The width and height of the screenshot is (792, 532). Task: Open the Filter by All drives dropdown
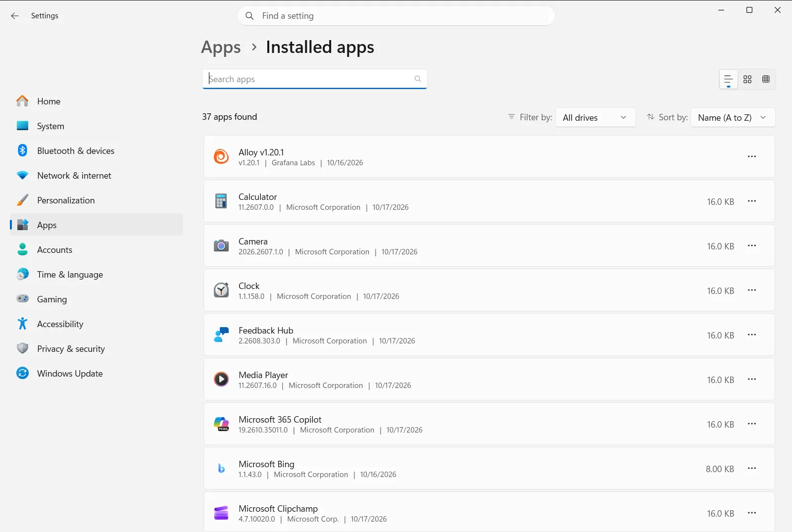(x=595, y=118)
